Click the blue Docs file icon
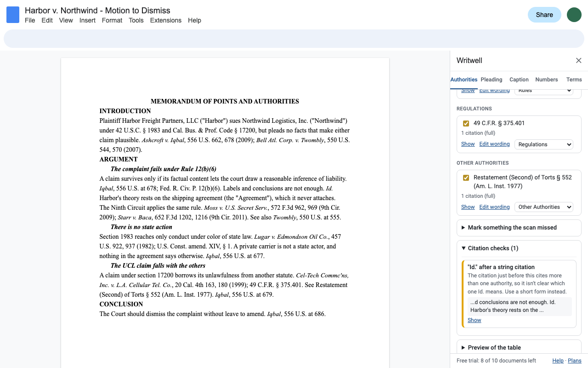The height and width of the screenshot is (368, 588). pyautogui.click(x=13, y=15)
